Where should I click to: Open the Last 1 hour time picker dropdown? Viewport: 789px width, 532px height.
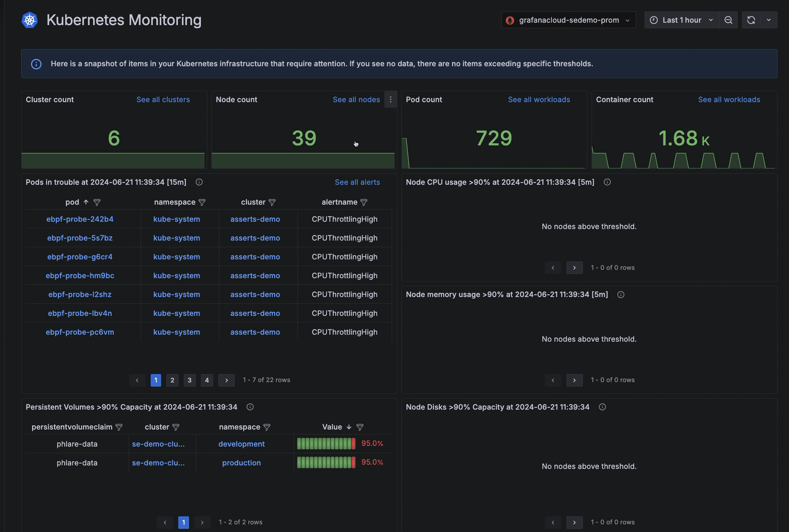click(681, 20)
